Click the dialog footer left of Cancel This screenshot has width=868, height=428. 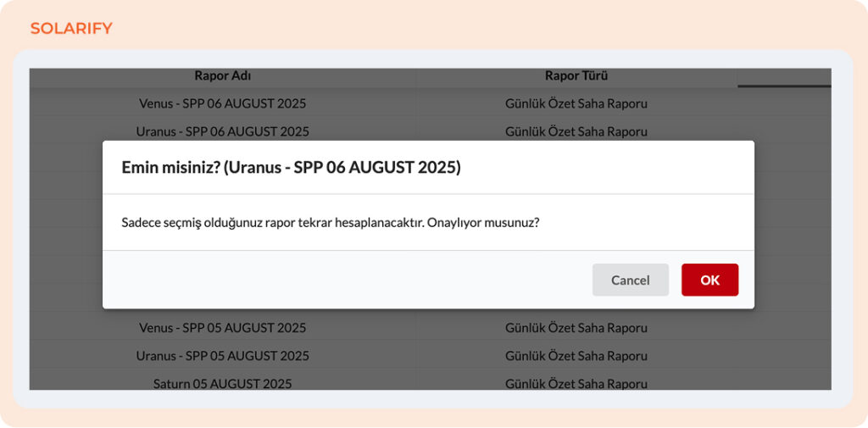point(339,280)
